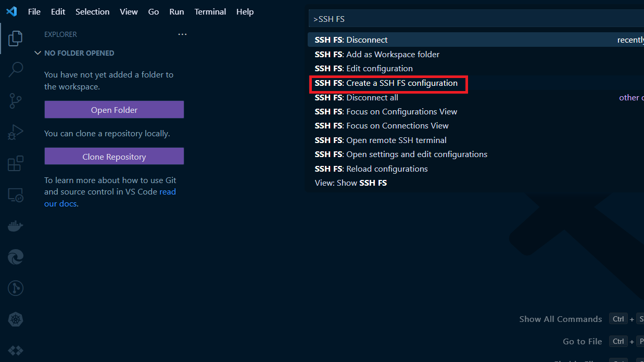Choose 'SSH FS: Open remote SSH terminal' command
Image resolution: width=644 pixels, height=362 pixels.
381,140
